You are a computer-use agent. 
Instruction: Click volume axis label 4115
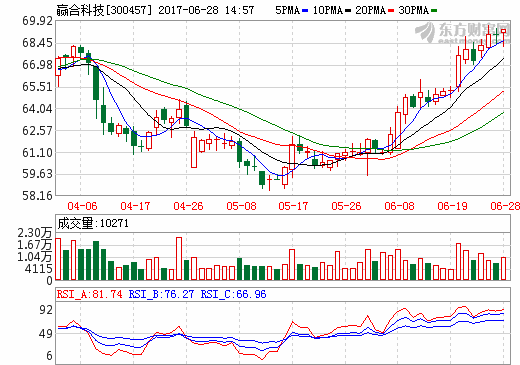coord(39,269)
